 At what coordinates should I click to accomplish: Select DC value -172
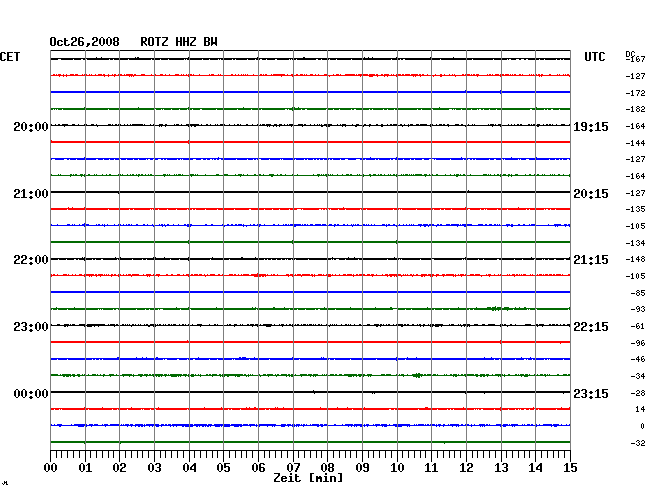635,93
